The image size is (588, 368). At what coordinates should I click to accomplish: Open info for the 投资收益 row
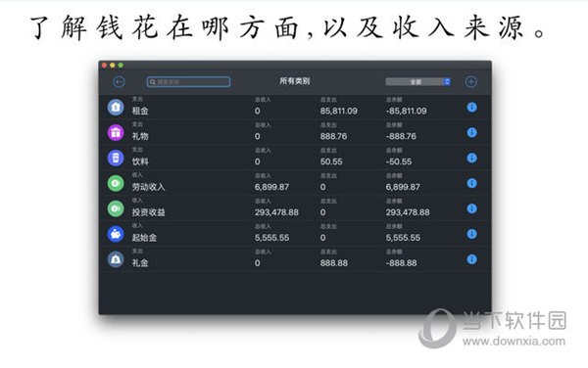tap(471, 208)
